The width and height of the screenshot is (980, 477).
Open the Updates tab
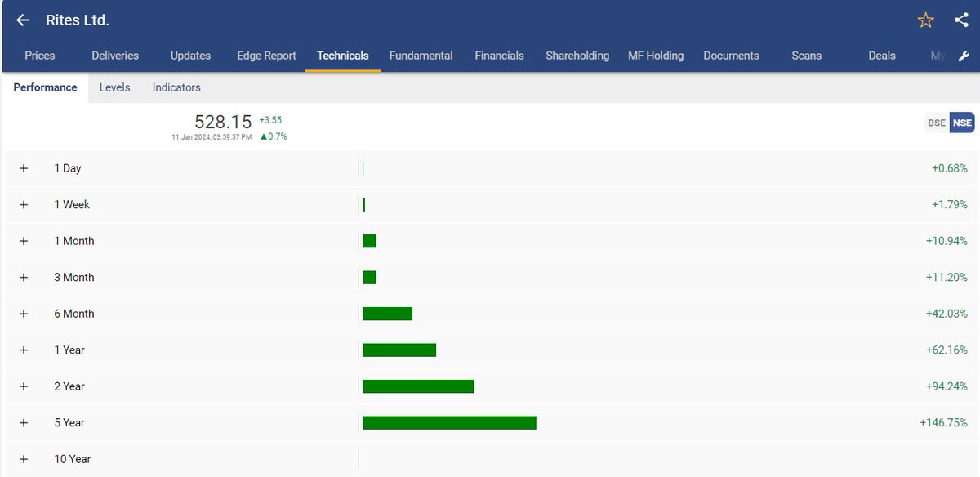pos(190,56)
